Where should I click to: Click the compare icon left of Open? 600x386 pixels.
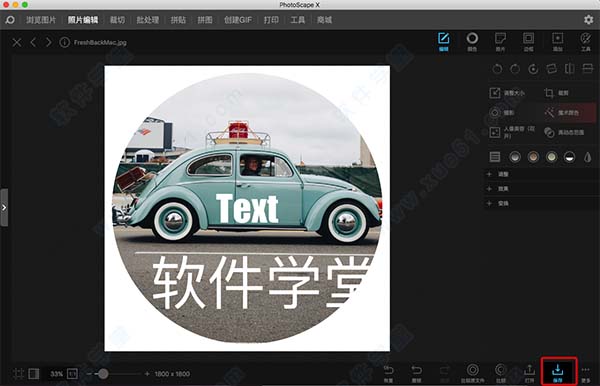click(x=501, y=373)
